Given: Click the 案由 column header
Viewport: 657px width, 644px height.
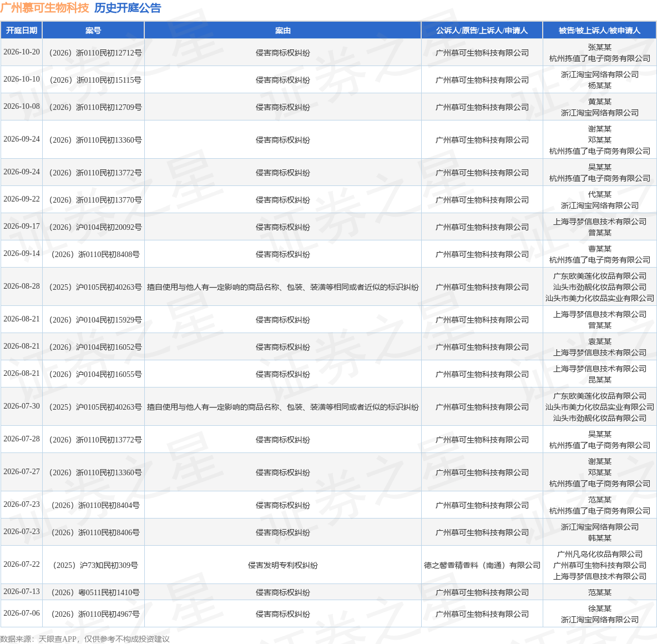Looking at the screenshot, I should (x=283, y=30).
